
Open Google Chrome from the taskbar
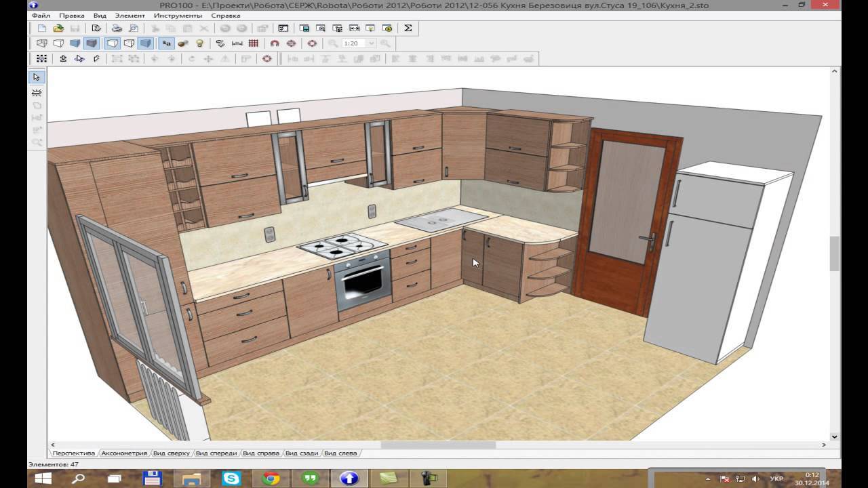point(271,479)
